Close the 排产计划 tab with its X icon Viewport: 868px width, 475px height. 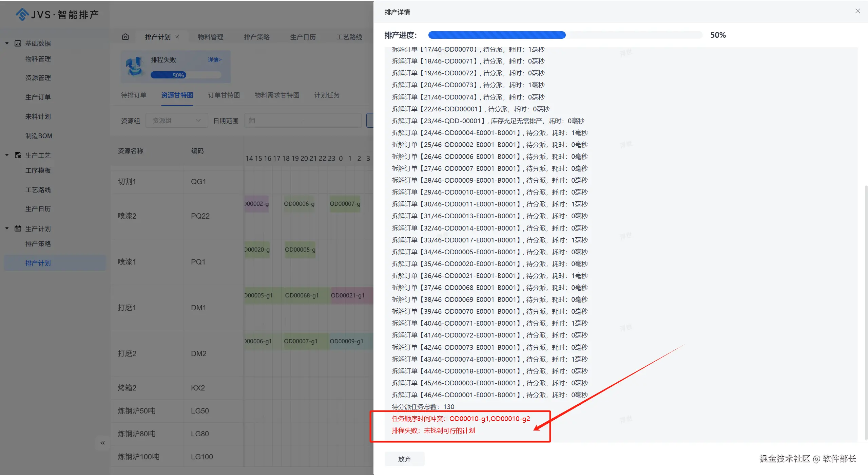pyautogui.click(x=177, y=37)
